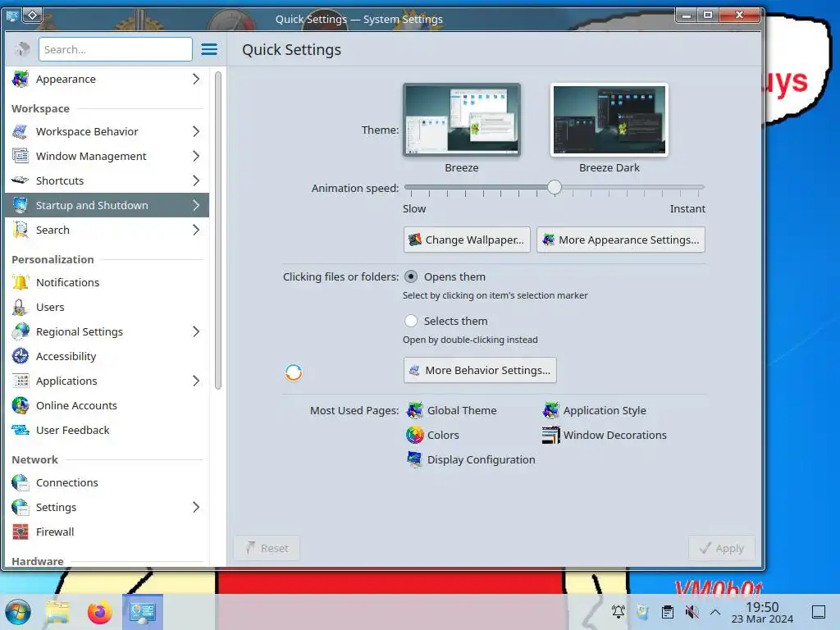Click the Regional Settings globe icon
Image resolution: width=840 pixels, height=630 pixels.
click(21, 331)
